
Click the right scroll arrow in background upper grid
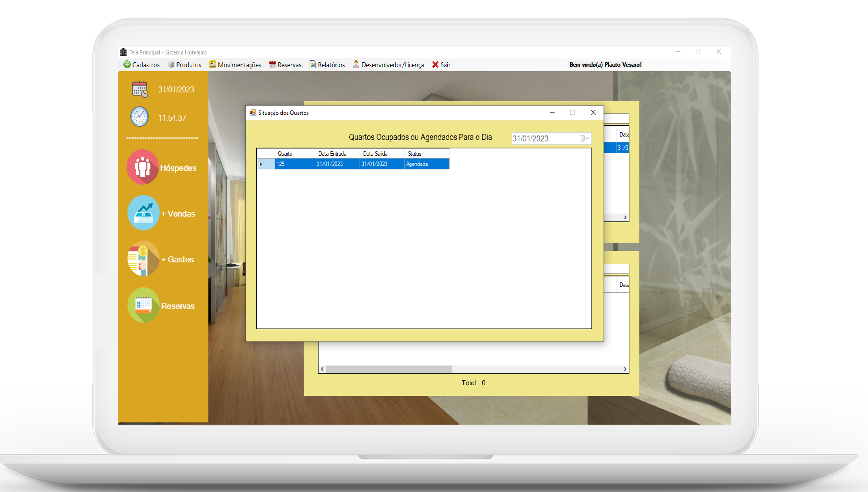(x=625, y=217)
